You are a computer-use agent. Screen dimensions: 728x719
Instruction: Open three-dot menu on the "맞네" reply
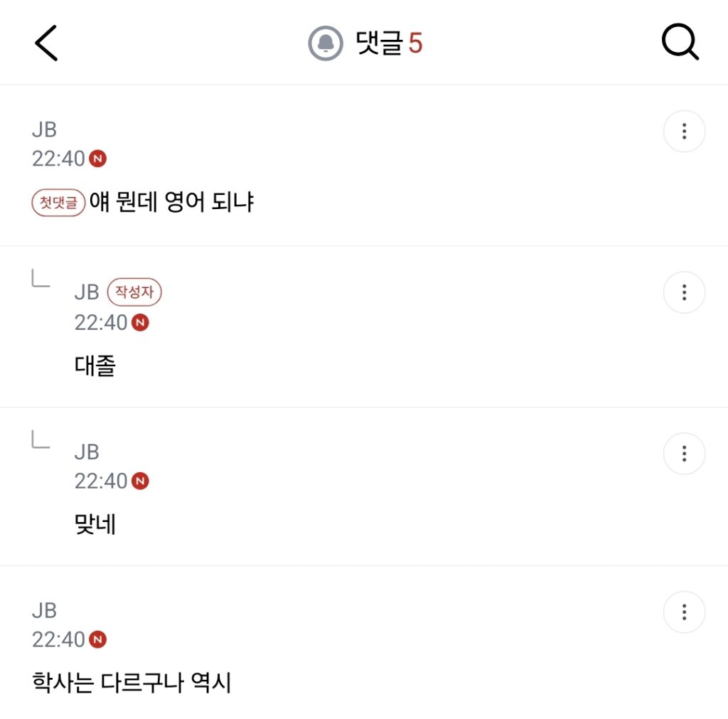click(x=684, y=454)
